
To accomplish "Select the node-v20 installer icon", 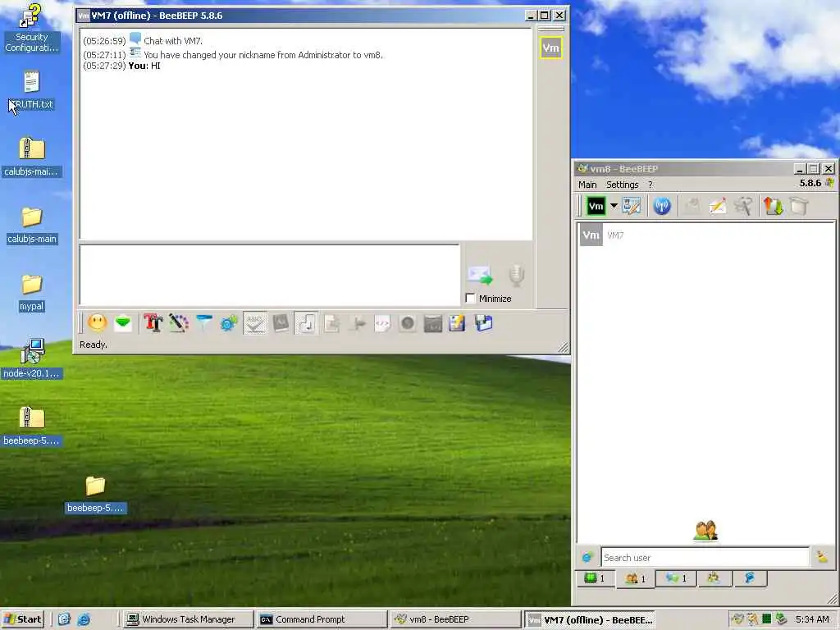I will point(32,359).
